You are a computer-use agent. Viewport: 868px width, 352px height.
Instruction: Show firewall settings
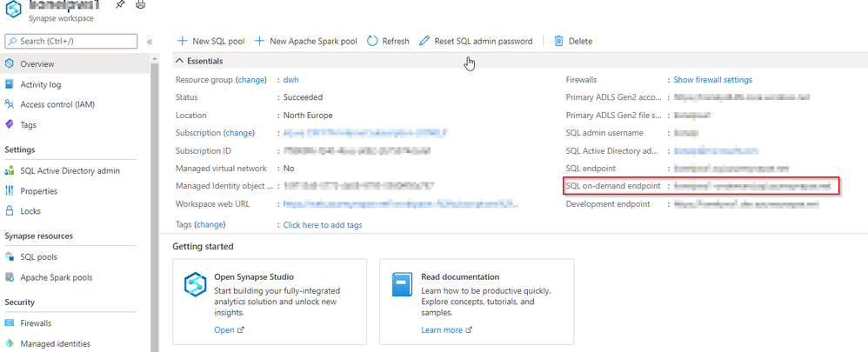click(x=712, y=80)
